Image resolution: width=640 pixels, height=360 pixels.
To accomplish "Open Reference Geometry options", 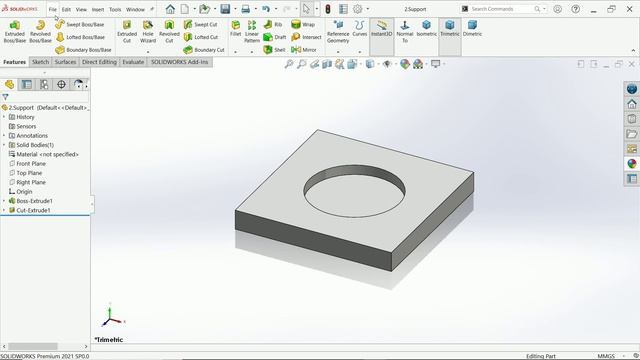I will click(x=338, y=31).
